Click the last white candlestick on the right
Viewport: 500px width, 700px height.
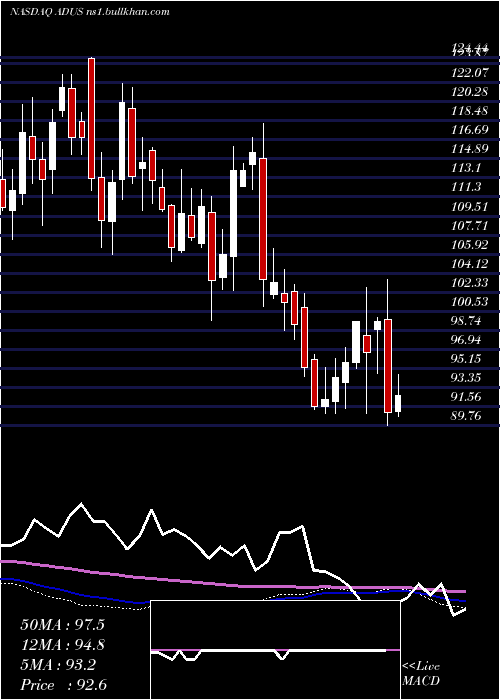[398, 403]
